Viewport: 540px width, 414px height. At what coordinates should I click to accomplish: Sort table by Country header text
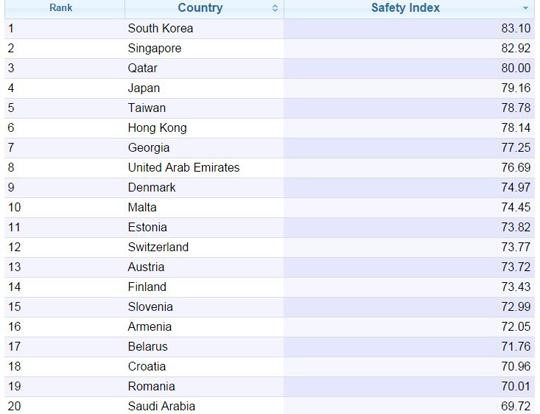point(200,8)
